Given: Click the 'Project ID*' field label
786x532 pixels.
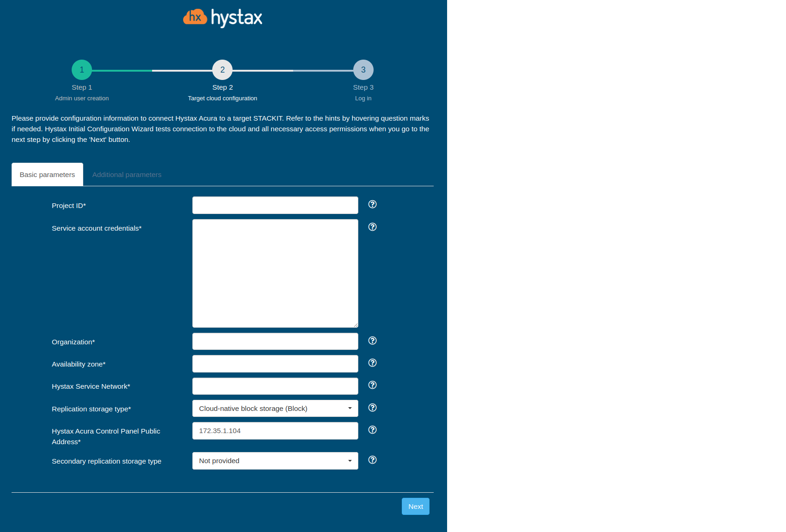Looking at the screenshot, I should coord(69,206).
